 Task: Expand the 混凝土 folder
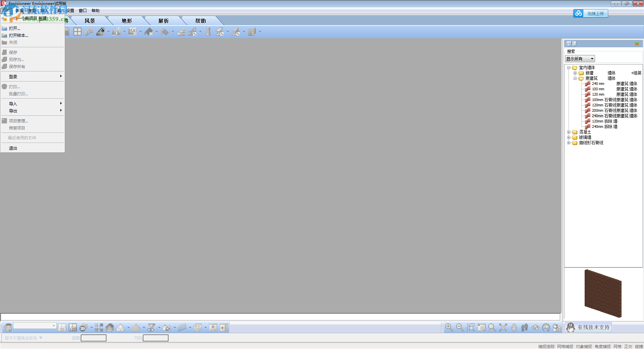[569, 132]
